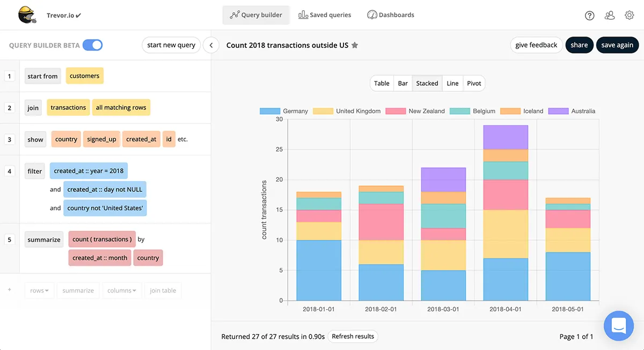
Task: Open the chat support bubble
Action: 619,325
